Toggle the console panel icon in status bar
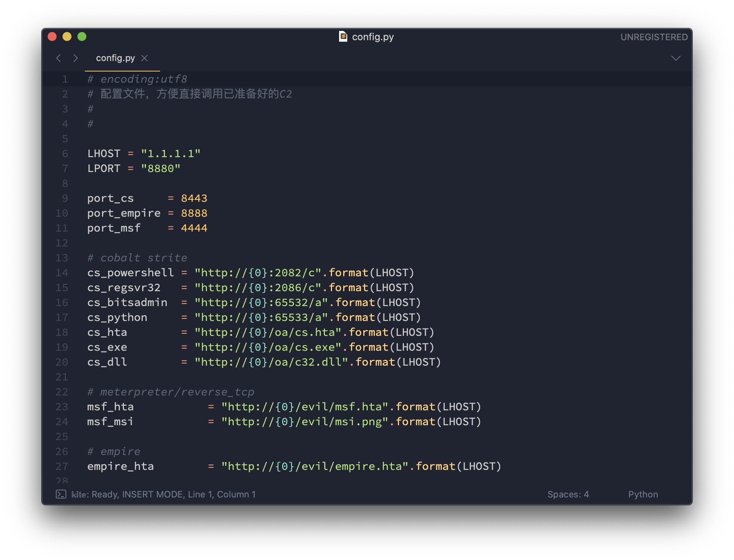The height and width of the screenshot is (560, 734). (x=61, y=494)
